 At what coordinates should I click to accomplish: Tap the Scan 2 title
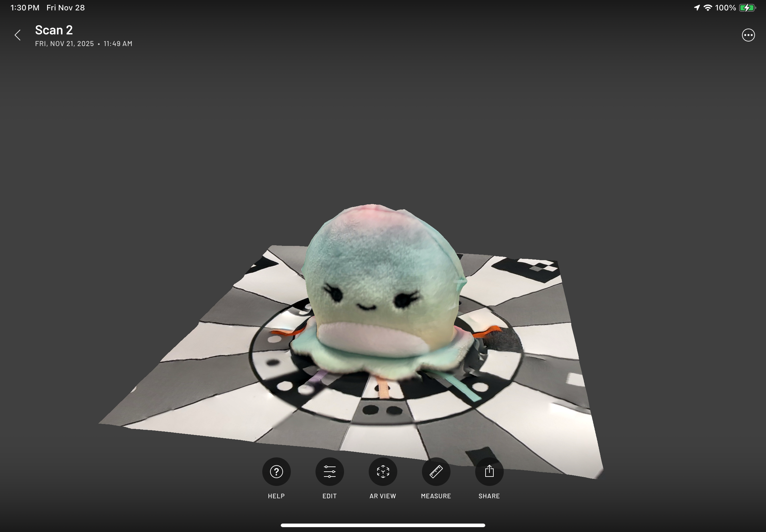[x=54, y=30]
